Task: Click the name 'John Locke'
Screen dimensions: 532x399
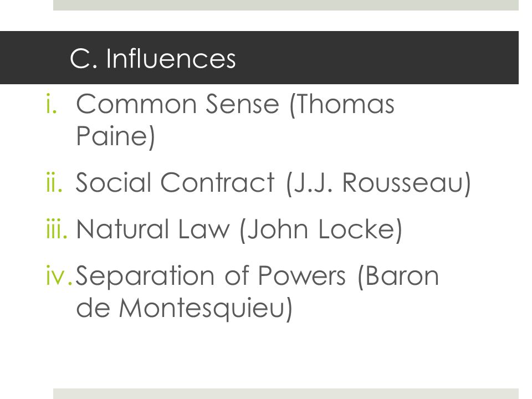Action: point(321,229)
